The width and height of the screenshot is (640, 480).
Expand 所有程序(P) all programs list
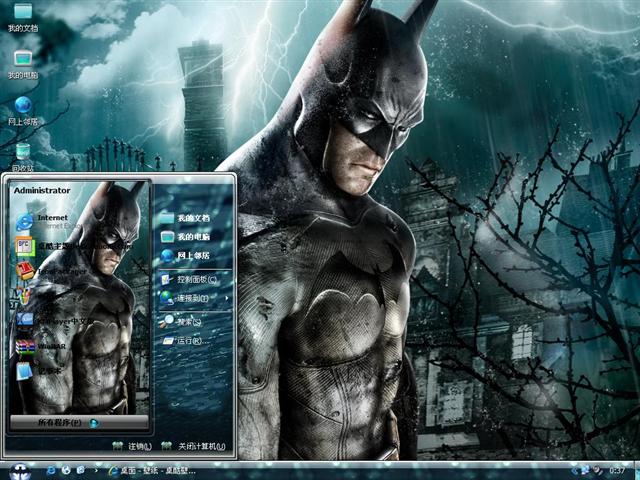(79, 423)
